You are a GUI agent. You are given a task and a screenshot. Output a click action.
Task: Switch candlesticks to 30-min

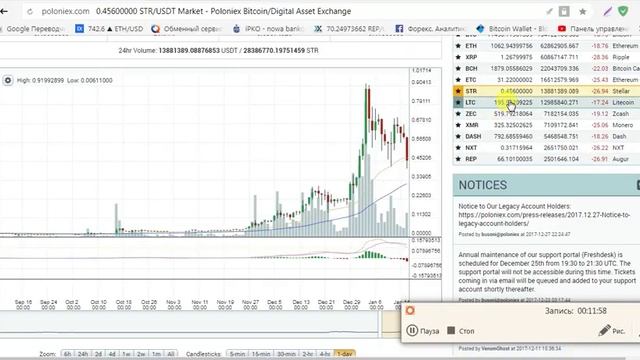pyautogui.click(x=286, y=354)
